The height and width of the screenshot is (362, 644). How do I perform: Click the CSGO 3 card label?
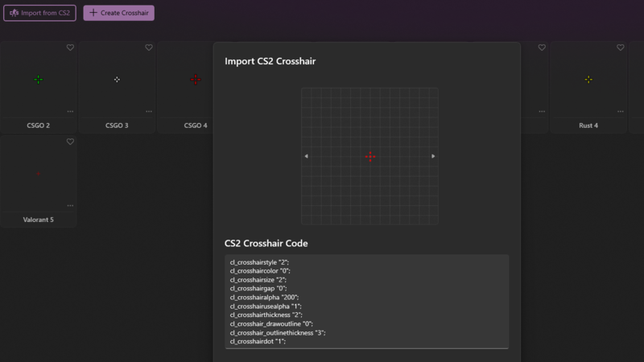click(117, 125)
